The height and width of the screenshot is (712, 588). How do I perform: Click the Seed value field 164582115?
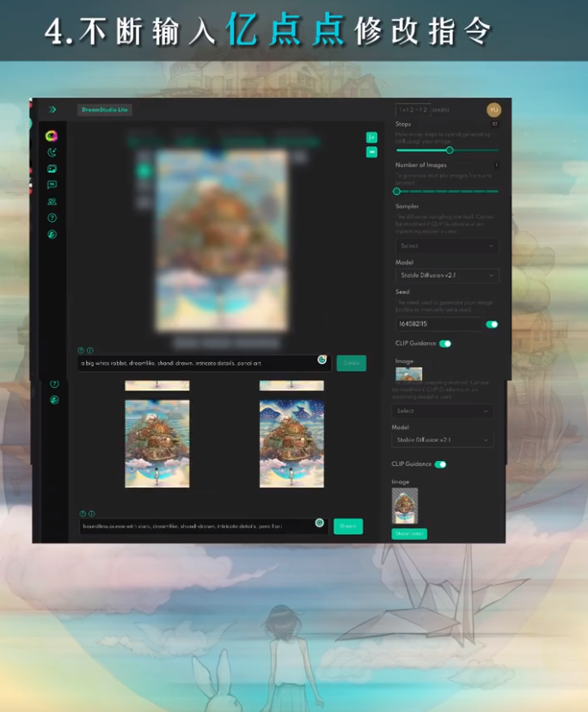tap(438, 324)
